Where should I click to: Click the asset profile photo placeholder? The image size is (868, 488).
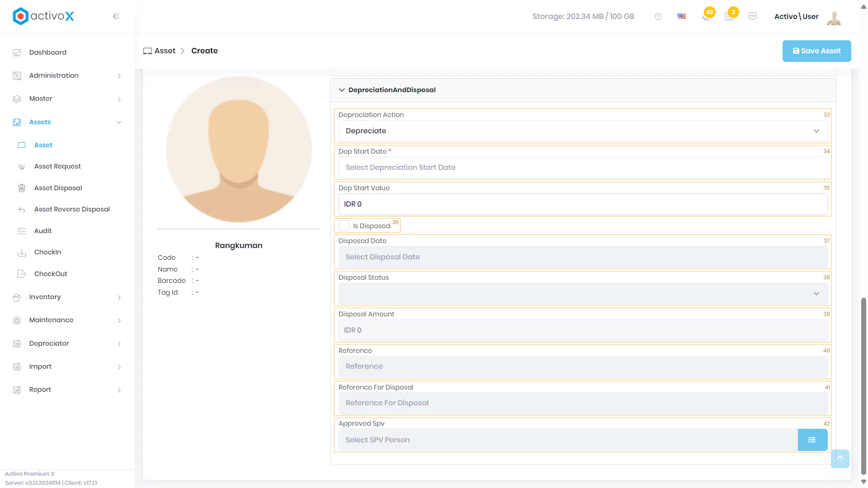pos(239,149)
